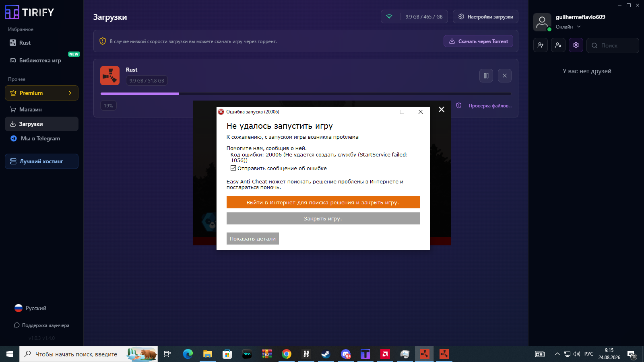Click the TIRIFY logo

tap(29, 12)
